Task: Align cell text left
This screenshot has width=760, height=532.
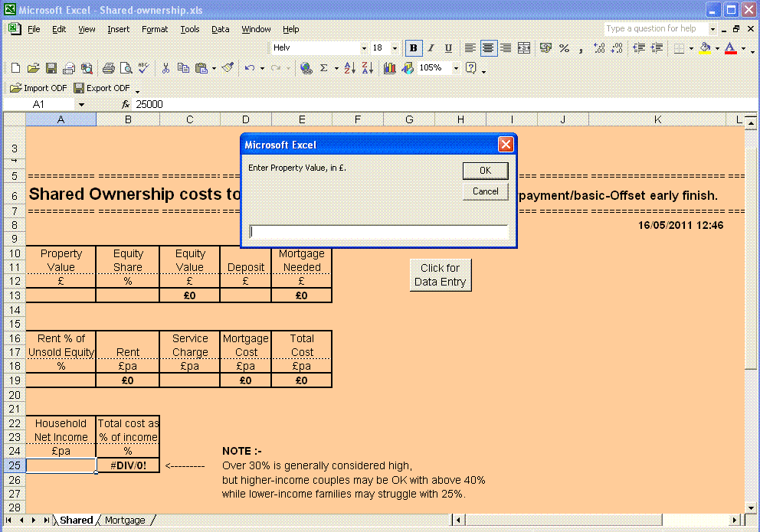Action: [x=470, y=48]
